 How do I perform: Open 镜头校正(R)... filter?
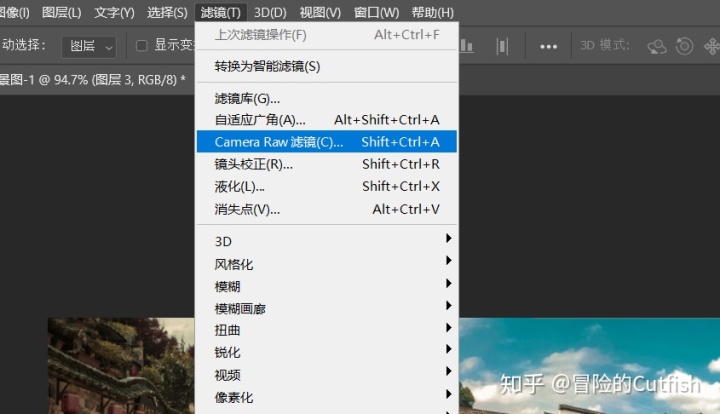[326, 164]
